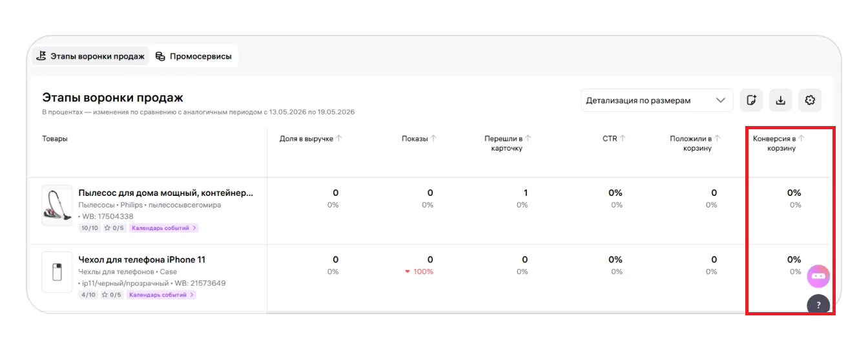Open table settings via the gear icon

pos(811,100)
